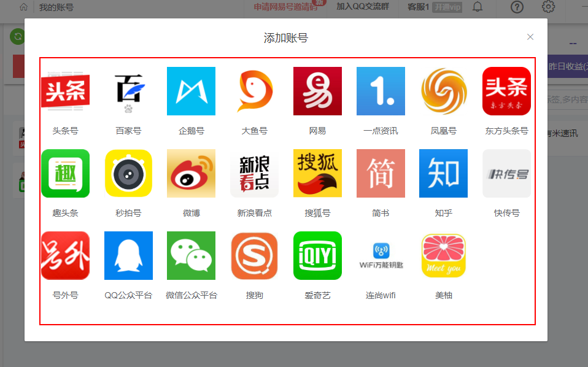Choose the 一点资讯 platform icon

coord(381,91)
